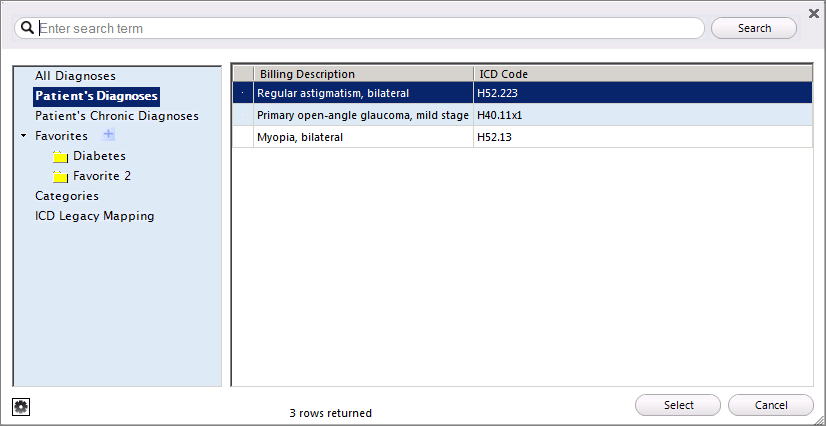This screenshot has height=426, width=826.
Task: Click the Search button
Action: pyautogui.click(x=754, y=28)
